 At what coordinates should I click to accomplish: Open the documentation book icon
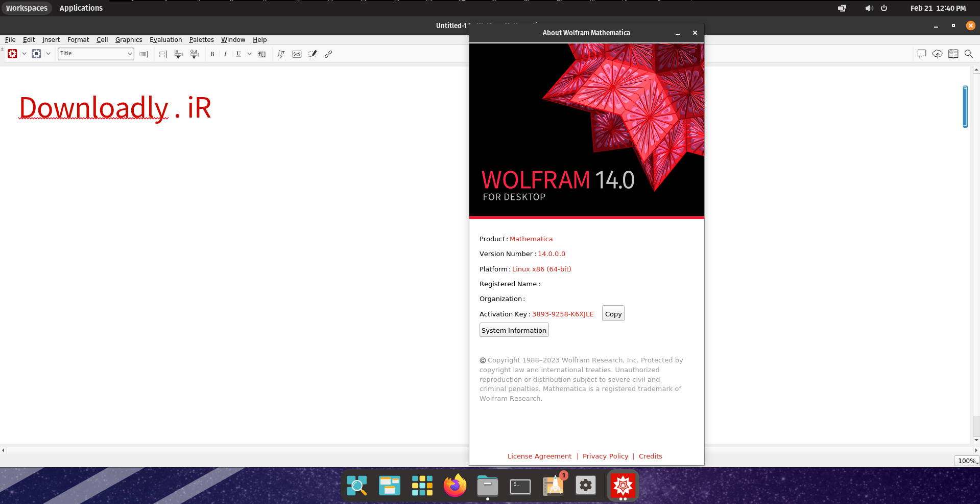953,54
